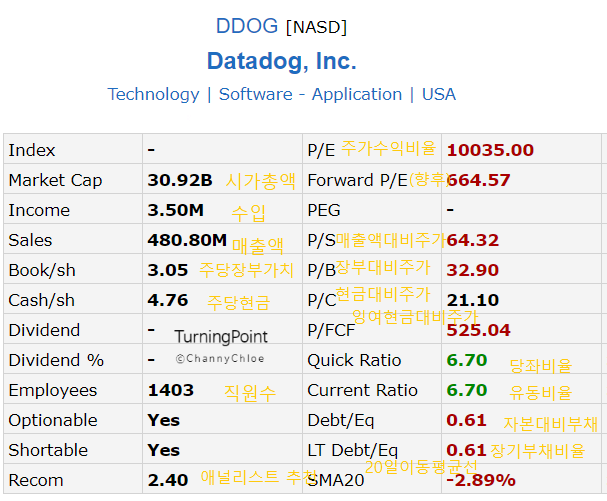Select the 2.40 recommendation value
The height and width of the screenshot is (501, 607).
pyautogui.click(x=168, y=480)
